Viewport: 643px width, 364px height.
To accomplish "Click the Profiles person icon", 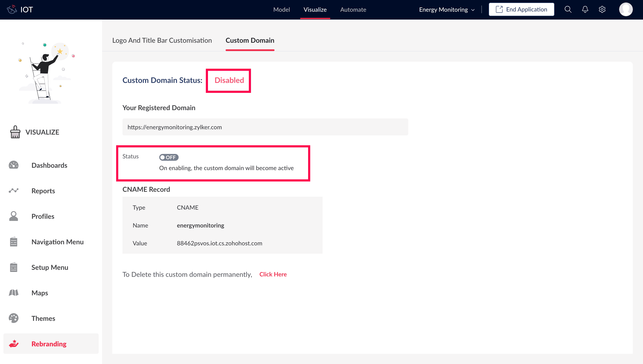I will [x=13, y=216].
